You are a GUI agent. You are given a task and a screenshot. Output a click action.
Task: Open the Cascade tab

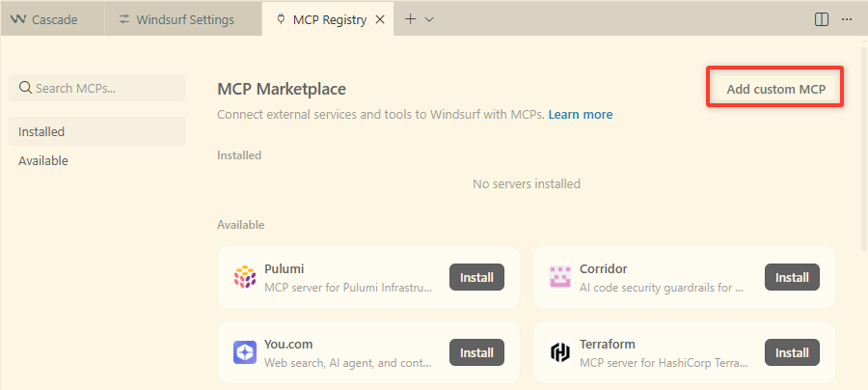click(x=53, y=19)
